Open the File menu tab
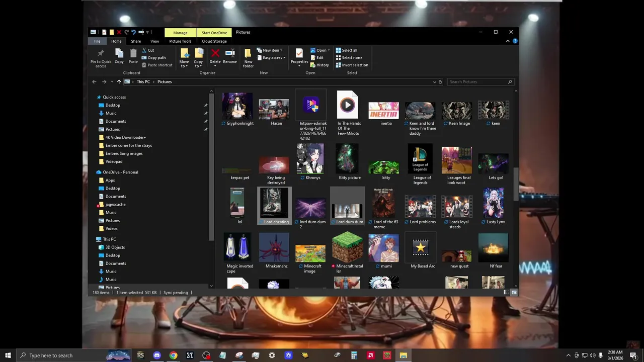Screen dimensions: 644x362 pyautogui.click(x=97, y=41)
